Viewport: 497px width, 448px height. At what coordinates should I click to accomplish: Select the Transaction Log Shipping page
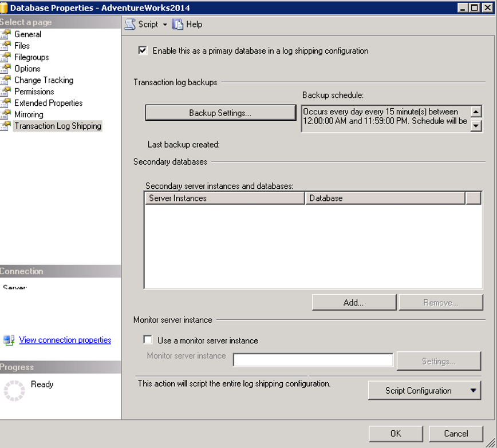coord(58,126)
